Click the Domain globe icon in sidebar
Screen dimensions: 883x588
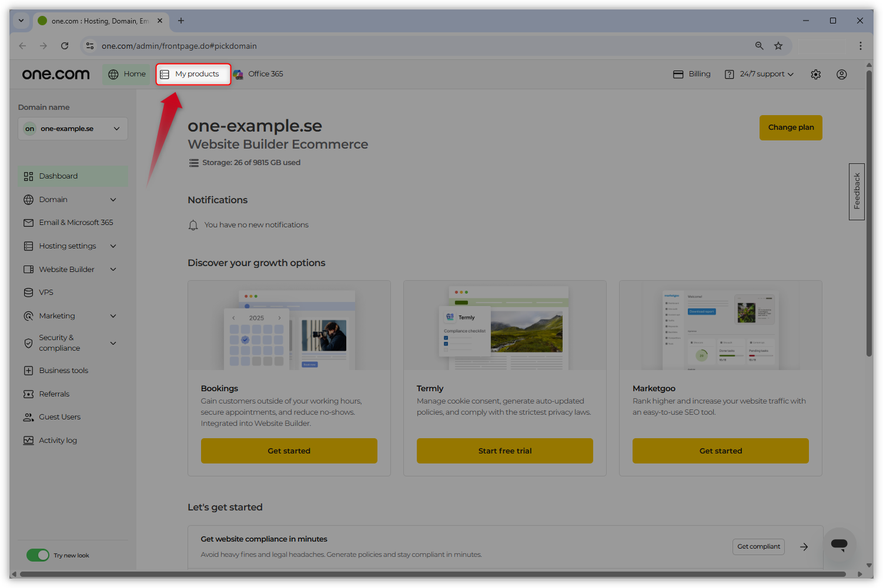coord(28,200)
